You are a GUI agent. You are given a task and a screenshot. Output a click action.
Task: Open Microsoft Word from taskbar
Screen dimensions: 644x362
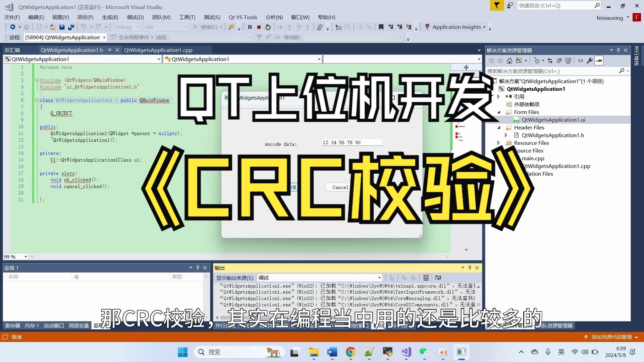coord(332,352)
